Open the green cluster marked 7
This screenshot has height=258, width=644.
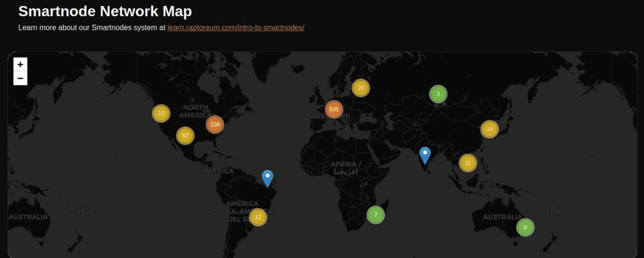[x=376, y=215]
